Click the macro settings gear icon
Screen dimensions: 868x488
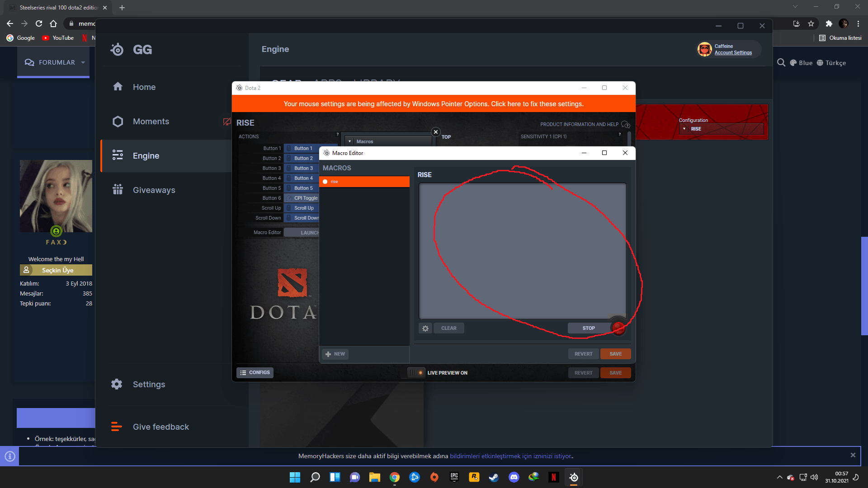tap(425, 328)
